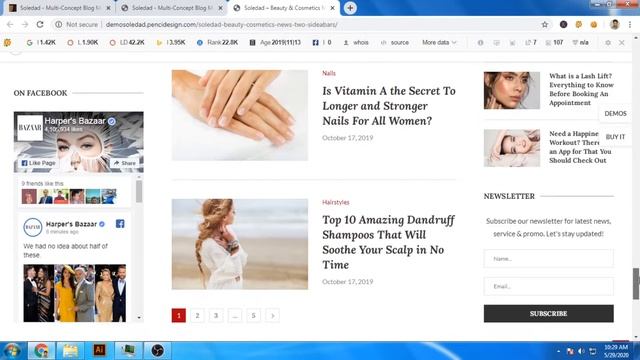The height and width of the screenshot is (360, 640).
Task: Click the Happiness Workout article thumbnail
Action: pyautogui.click(x=512, y=148)
